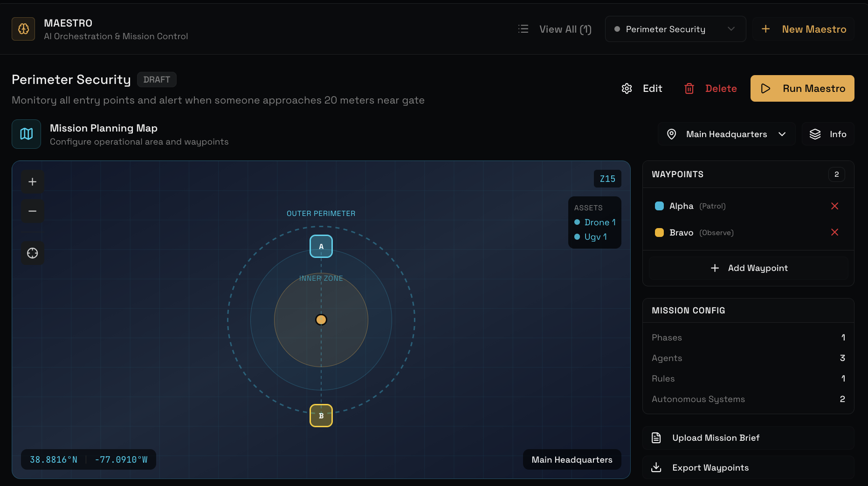Remove the Alpha waypoint with red X
The image size is (868, 486).
click(x=834, y=206)
